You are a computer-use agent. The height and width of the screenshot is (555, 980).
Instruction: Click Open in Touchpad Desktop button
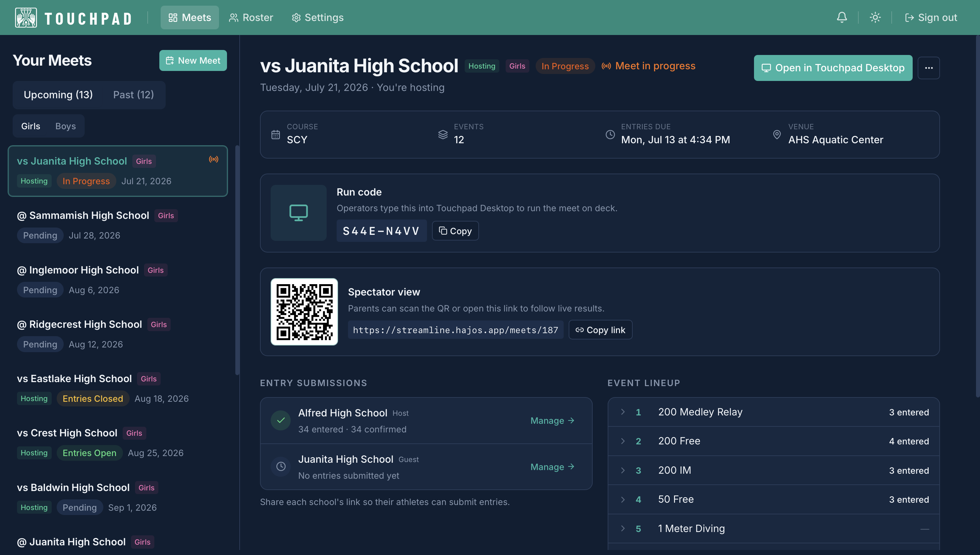click(x=833, y=68)
